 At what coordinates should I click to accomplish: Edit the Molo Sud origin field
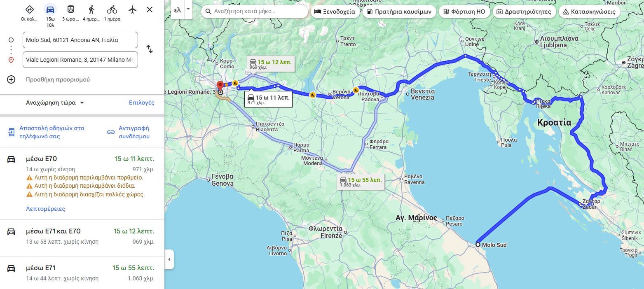[80, 40]
